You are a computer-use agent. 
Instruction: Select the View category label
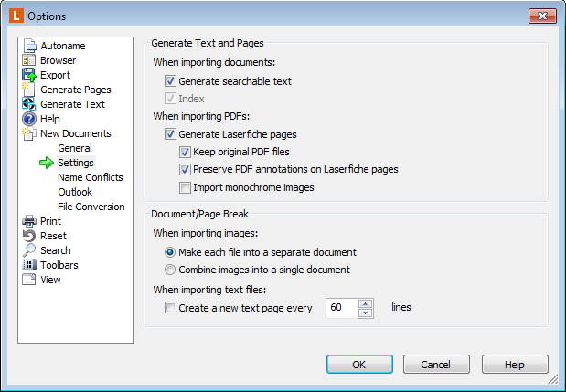50,280
